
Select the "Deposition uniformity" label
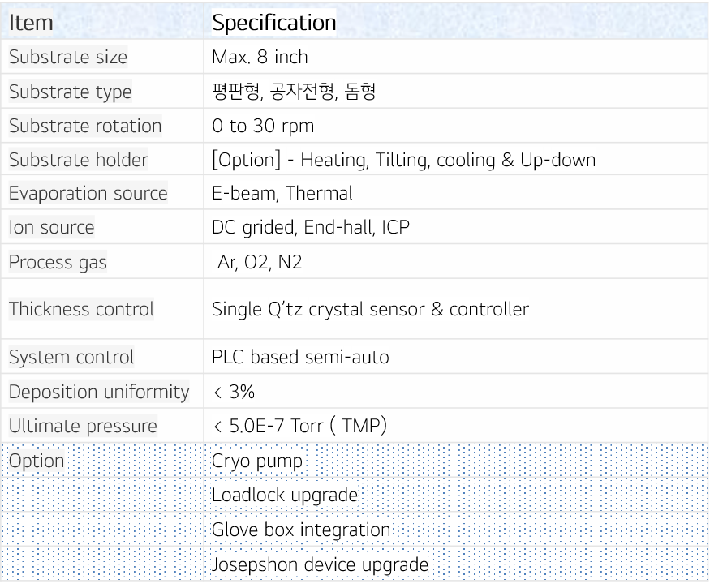click(98, 392)
